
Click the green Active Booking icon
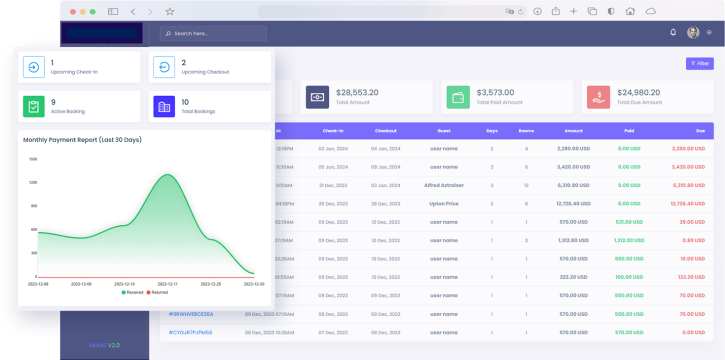[x=34, y=106]
